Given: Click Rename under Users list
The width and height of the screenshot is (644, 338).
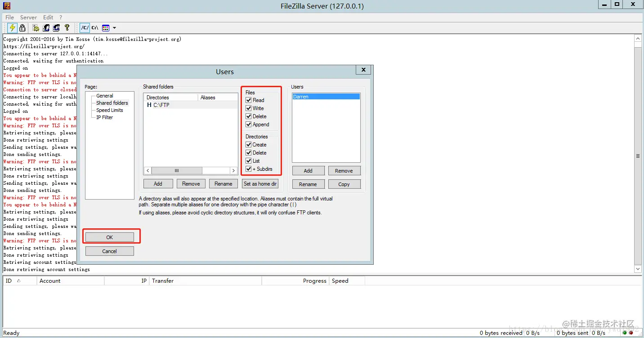Looking at the screenshot, I should coord(308,184).
